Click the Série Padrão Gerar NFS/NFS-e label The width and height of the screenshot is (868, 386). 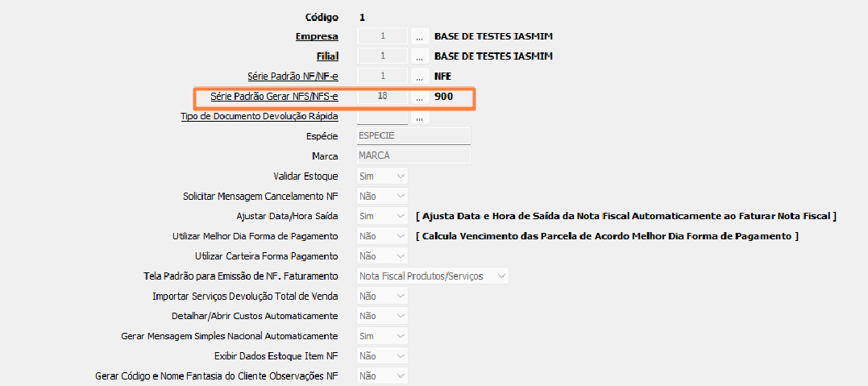(274, 97)
